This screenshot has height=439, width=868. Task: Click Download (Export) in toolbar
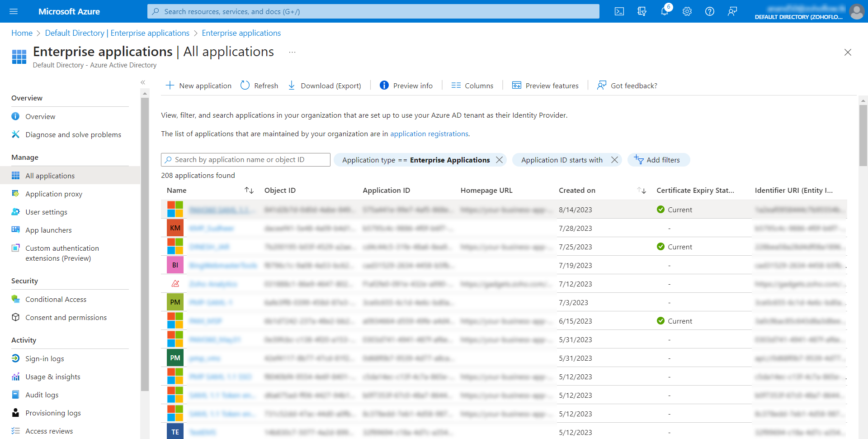pos(325,86)
